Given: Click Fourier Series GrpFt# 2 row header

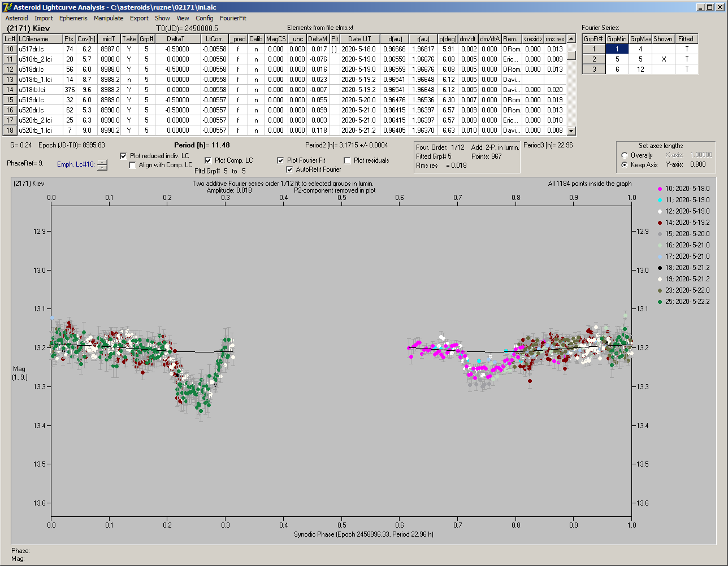Looking at the screenshot, I should tap(594, 59).
